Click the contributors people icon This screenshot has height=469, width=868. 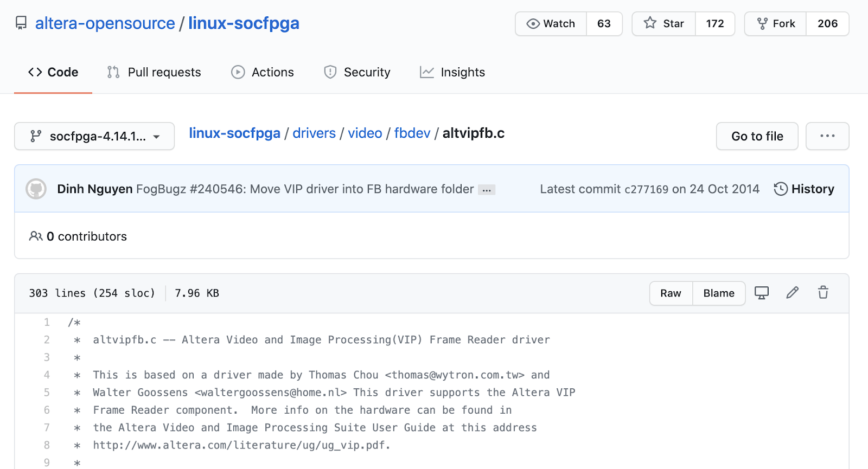(36, 236)
